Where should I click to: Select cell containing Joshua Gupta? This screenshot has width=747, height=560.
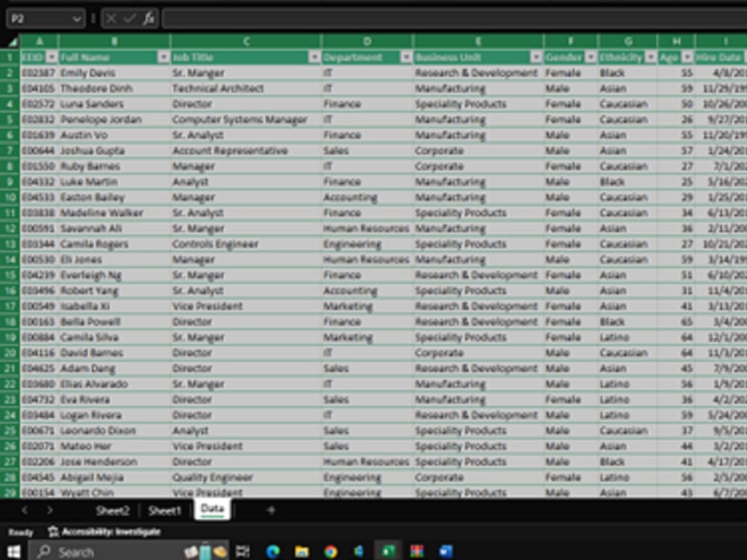click(x=114, y=151)
